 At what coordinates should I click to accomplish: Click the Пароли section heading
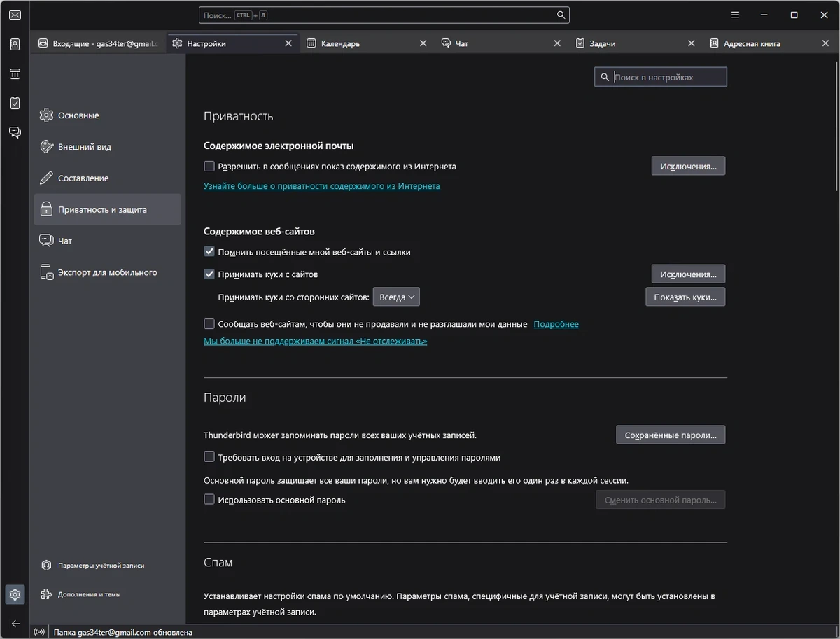(x=225, y=398)
